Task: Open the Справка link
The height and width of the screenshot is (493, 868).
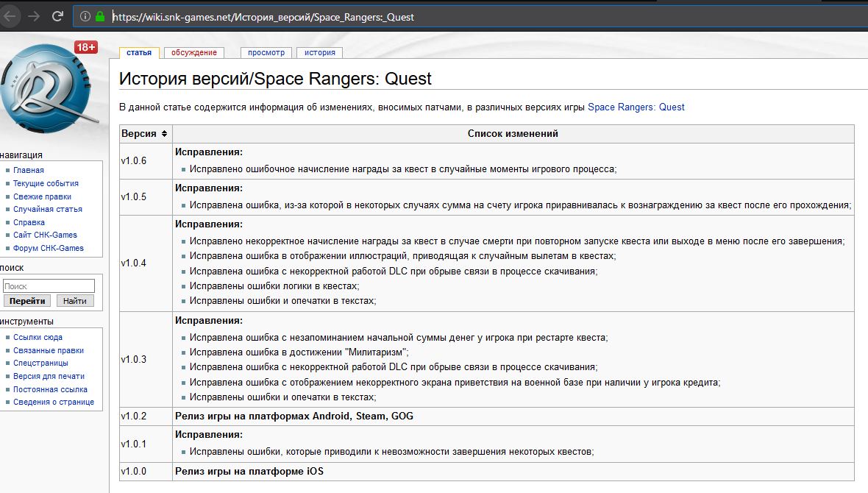Action: pyautogui.click(x=29, y=222)
